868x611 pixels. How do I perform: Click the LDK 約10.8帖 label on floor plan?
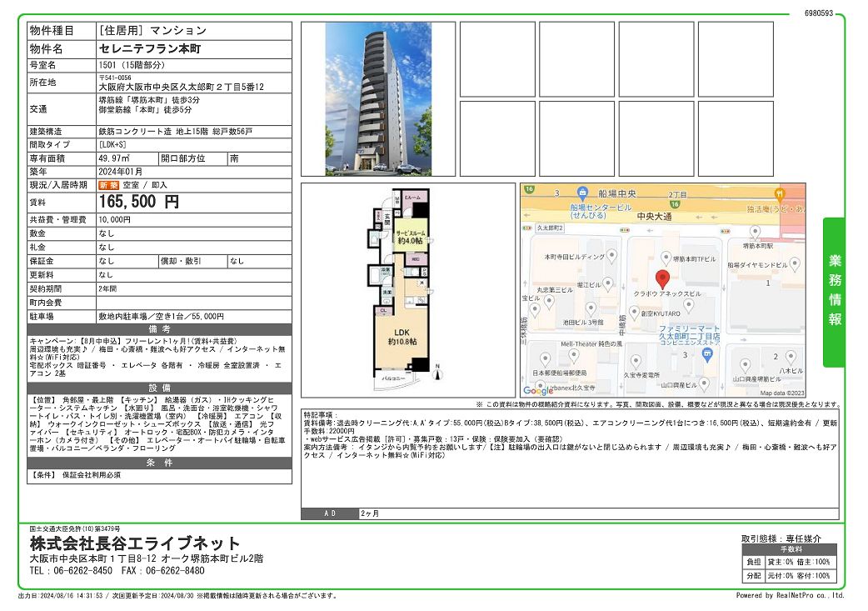click(x=402, y=337)
